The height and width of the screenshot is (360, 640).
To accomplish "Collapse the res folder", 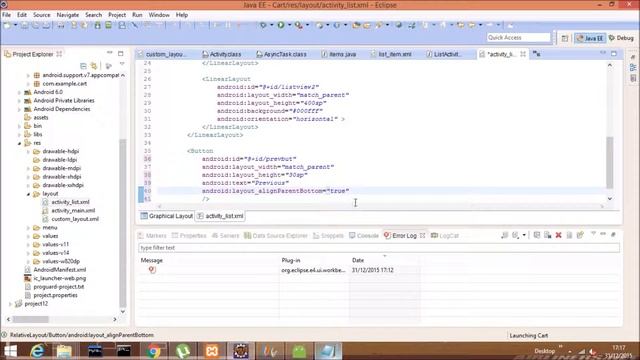I will click(19, 143).
